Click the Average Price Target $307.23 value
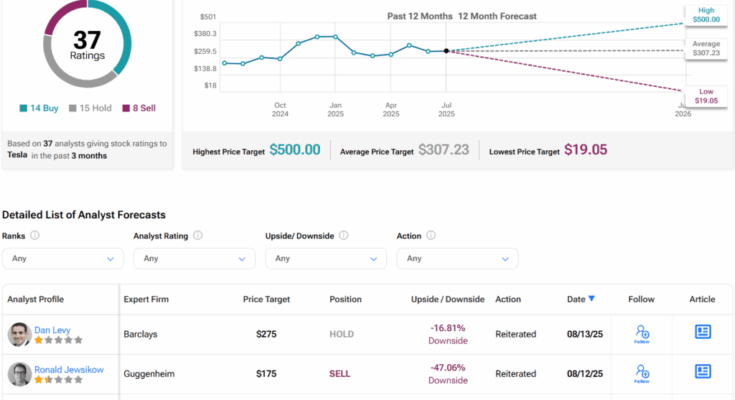The width and height of the screenshot is (735, 400). [443, 150]
